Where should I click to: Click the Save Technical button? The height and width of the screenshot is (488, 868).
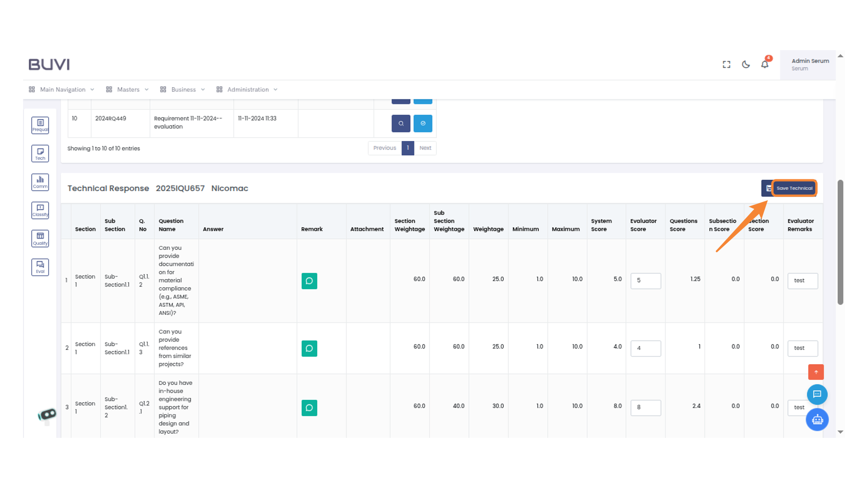794,188
